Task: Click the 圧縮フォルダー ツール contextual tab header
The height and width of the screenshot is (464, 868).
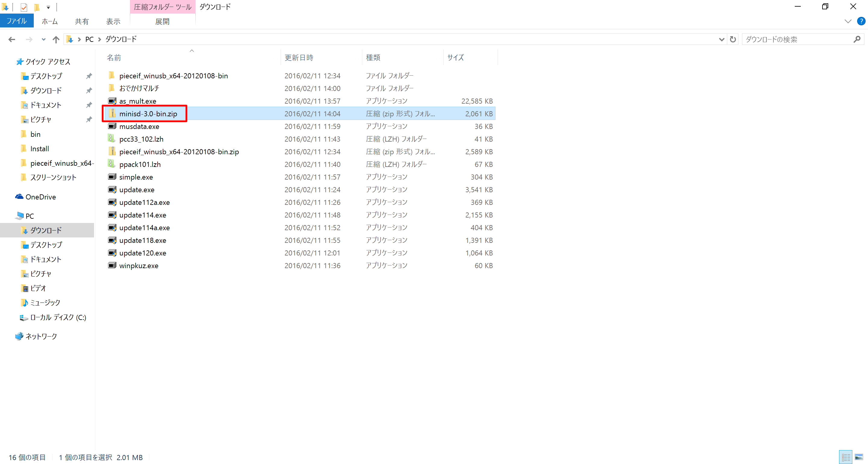Action: tap(162, 7)
